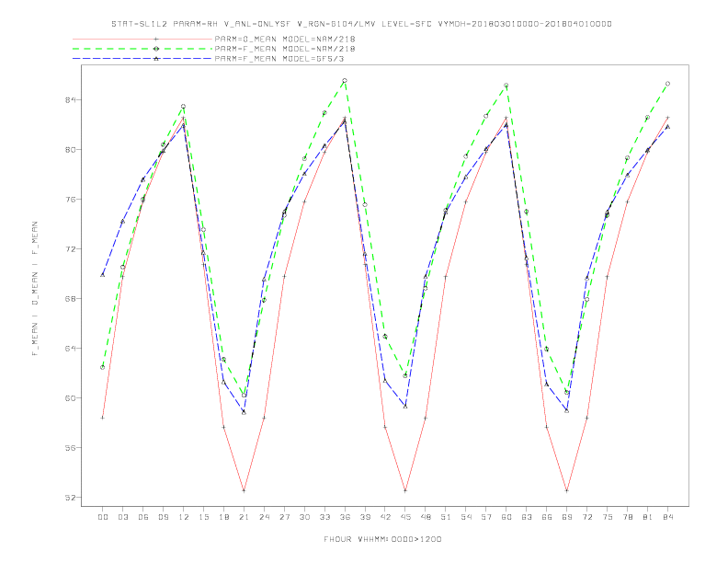Click the triangle marker in the blue legend line
This screenshot has width=728, height=563.
click(156, 59)
